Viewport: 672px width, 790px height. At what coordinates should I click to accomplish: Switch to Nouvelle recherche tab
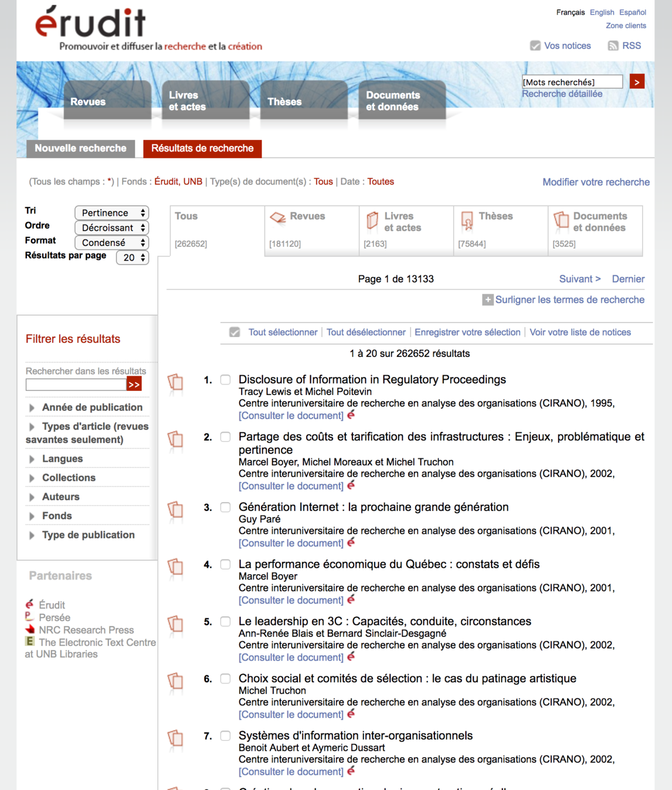tap(81, 149)
